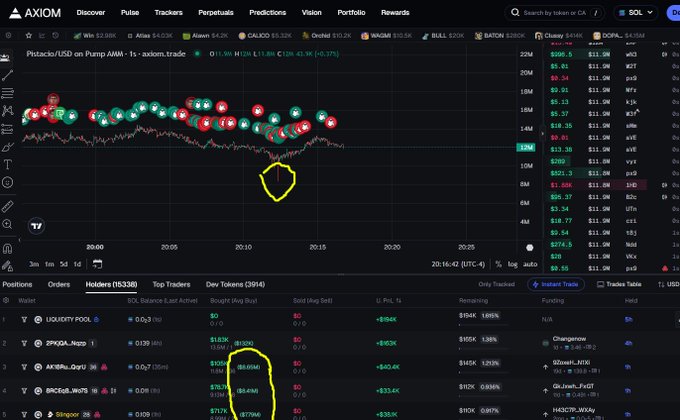Image resolution: width=680 pixels, height=420 pixels.
Task: Switch to the Orders tab
Action: click(x=59, y=284)
